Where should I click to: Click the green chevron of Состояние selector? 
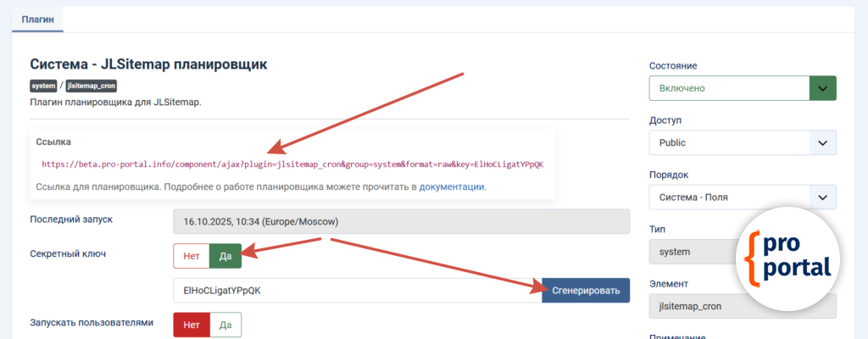pyautogui.click(x=822, y=88)
